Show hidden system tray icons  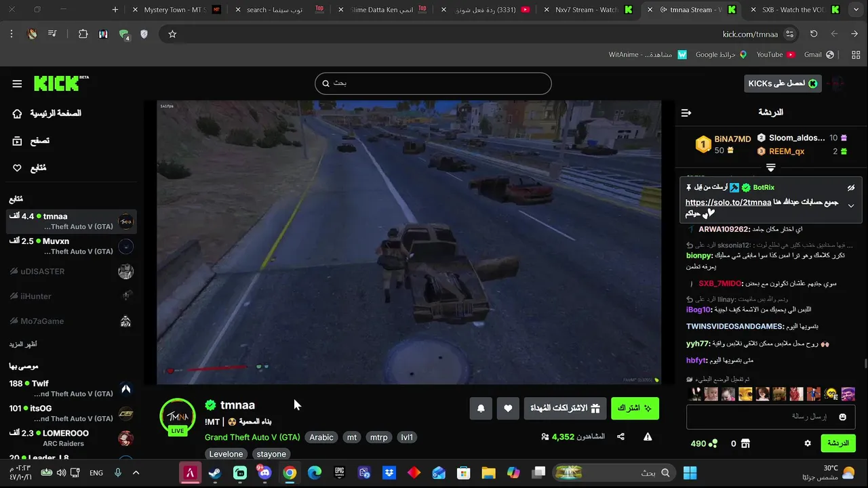(136, 473)
